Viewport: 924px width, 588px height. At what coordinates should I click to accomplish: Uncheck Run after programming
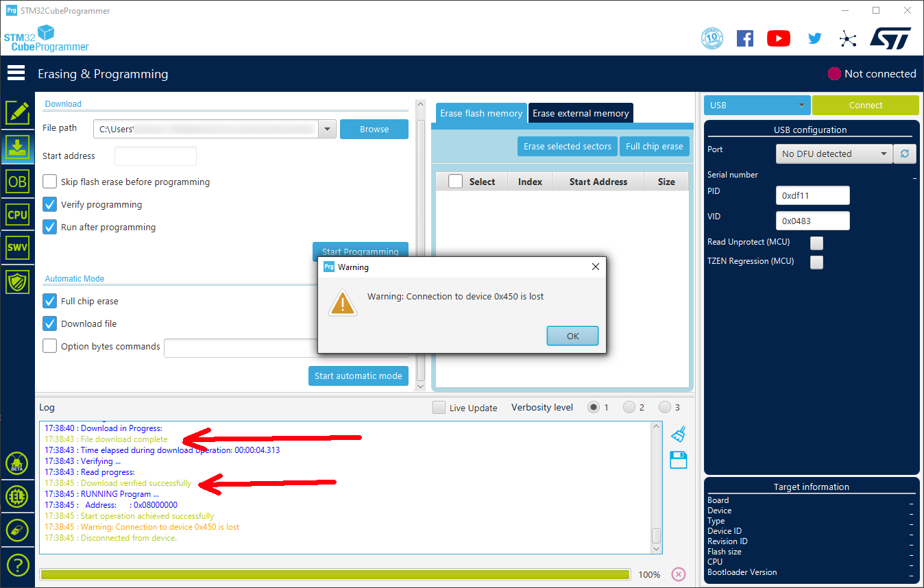coord(49,227)
